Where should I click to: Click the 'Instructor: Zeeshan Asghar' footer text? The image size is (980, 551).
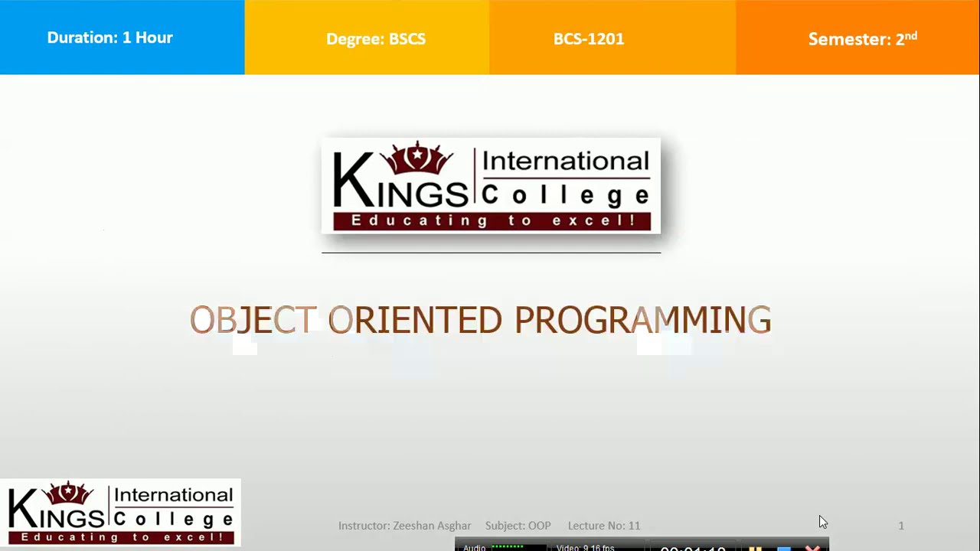point(405,526)
